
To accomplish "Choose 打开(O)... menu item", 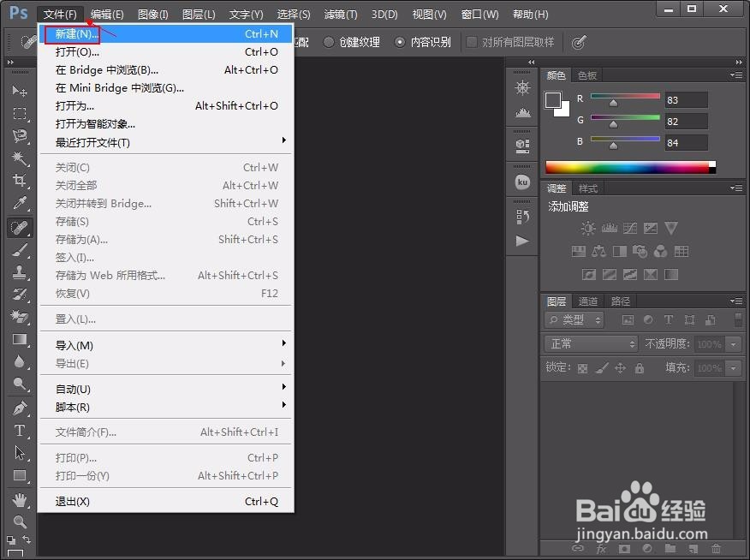I will point(165,51).
